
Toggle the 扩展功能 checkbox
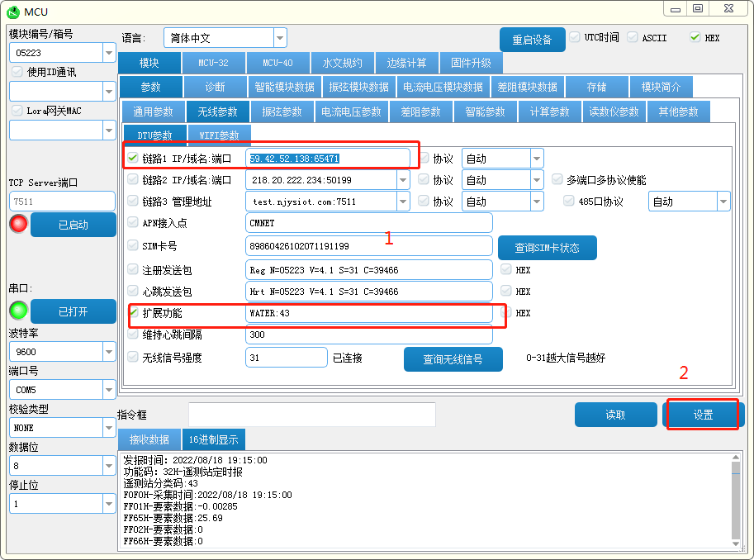(133, 313)
